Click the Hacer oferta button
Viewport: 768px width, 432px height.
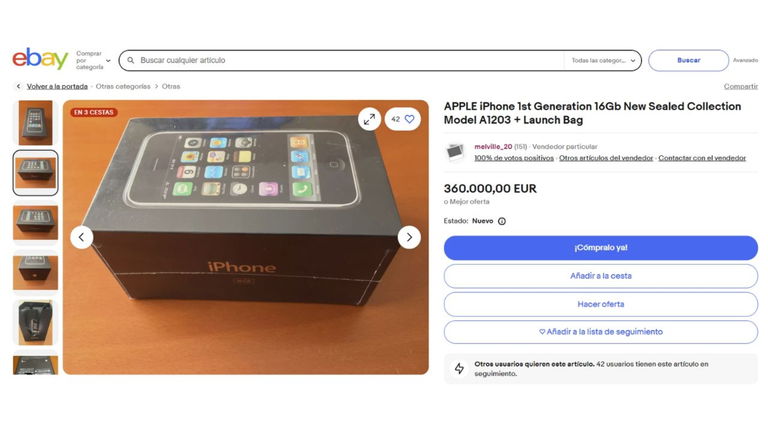[600, 304]
